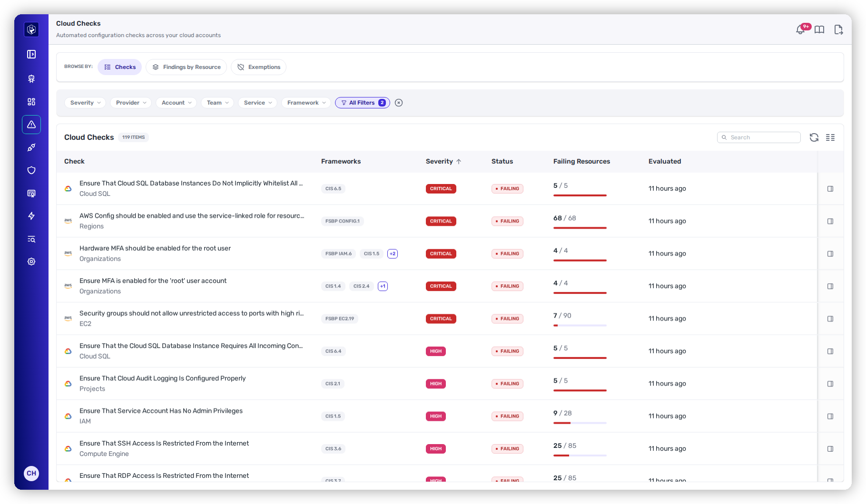Open 'Ensure That Cloud Audit Logging' check
The height and width of the screenshot is (504, 866).
[163, 378]
